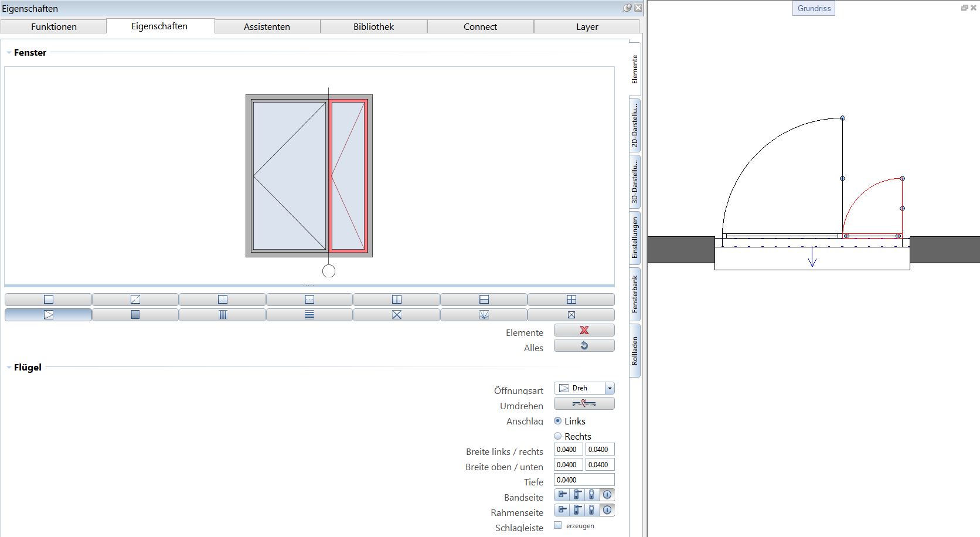Image resolution: width=980 pixels, height=537 pixels.
Task: Select the Rechts hinge radio button
Action: (558, 436)
